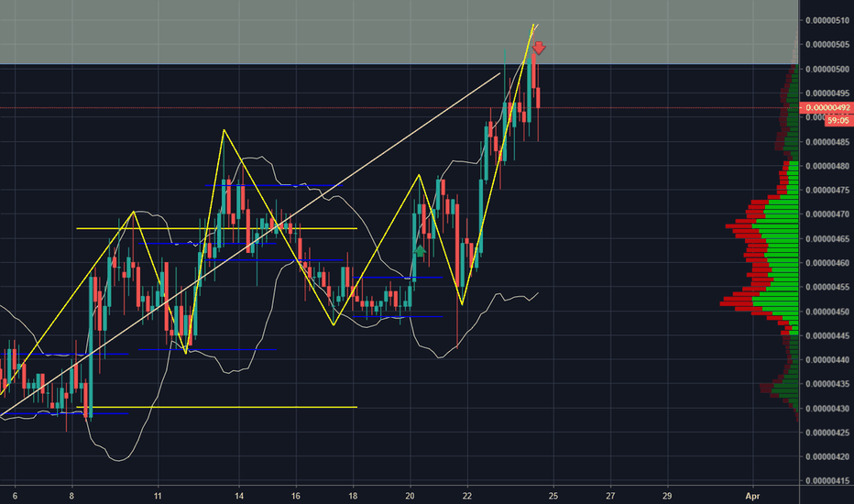854x504 pixels.
Task: Click date axis label 29
Action: (667, 496)
